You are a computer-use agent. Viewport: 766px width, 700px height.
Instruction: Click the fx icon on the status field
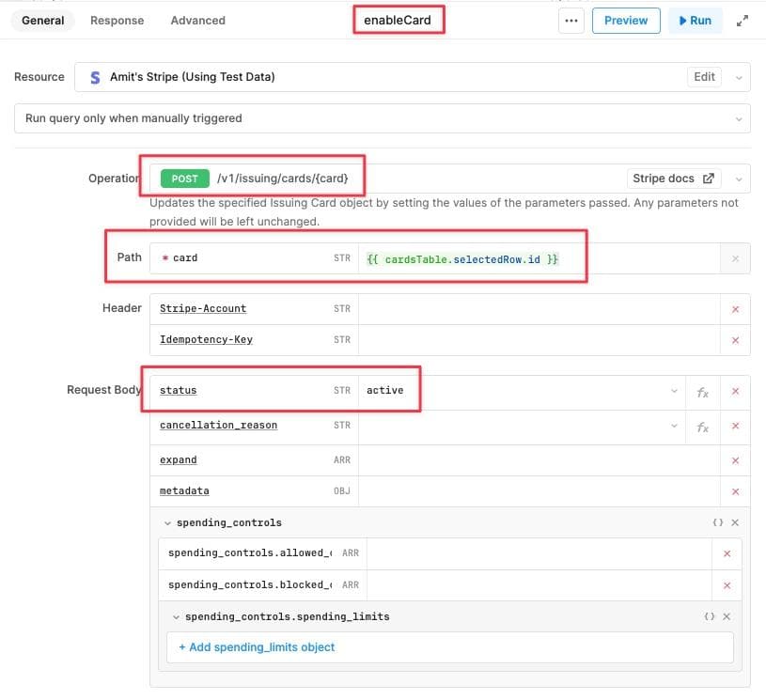pyautogui.click(x=703, y=391)
